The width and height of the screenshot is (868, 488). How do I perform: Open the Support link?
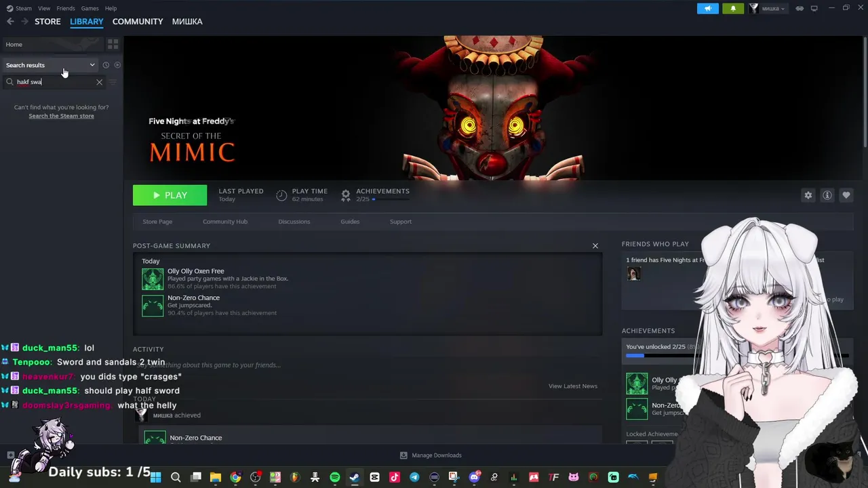click(x=401, y=222)
